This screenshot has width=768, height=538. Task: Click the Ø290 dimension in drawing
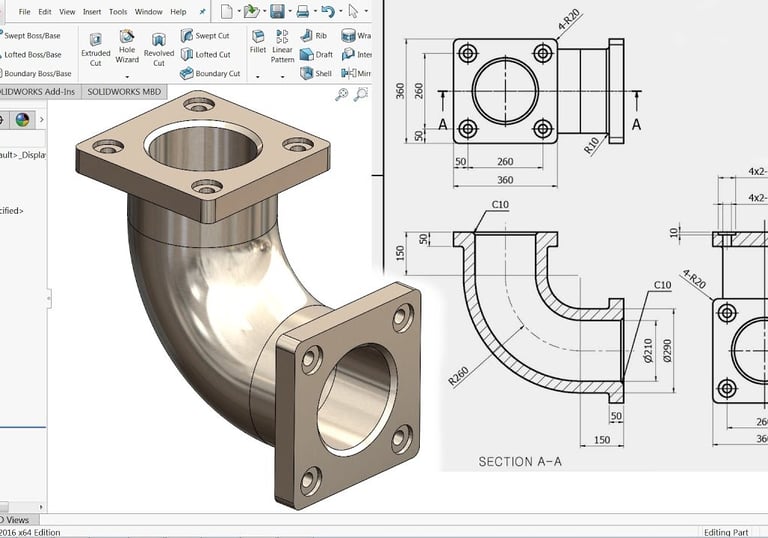pyautogui.click(x=667, y=351)
